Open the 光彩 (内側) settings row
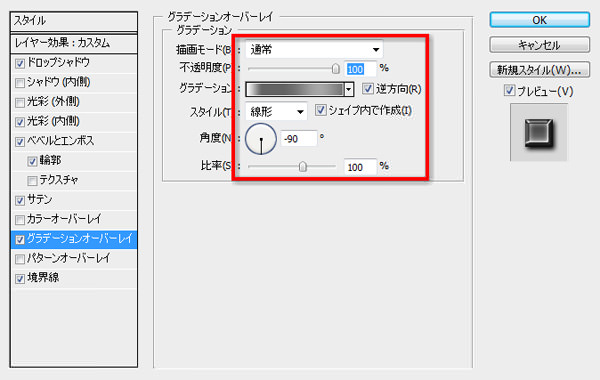The image size is (600, 380). [x=74, y=122]
